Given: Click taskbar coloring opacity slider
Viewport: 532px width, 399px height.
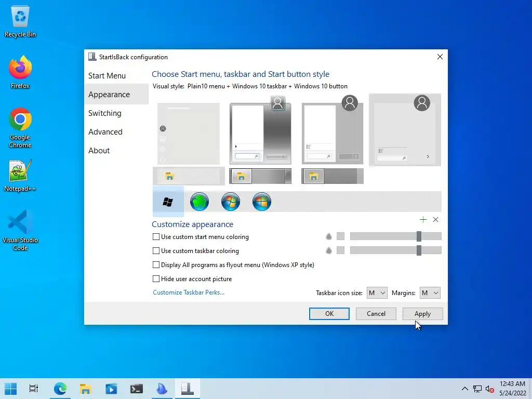Looking at the screenshot, I should pos(395,250).
